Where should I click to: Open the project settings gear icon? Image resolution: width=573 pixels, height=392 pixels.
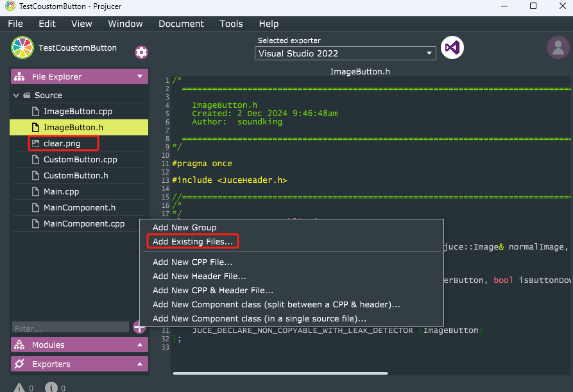[141, 52]
